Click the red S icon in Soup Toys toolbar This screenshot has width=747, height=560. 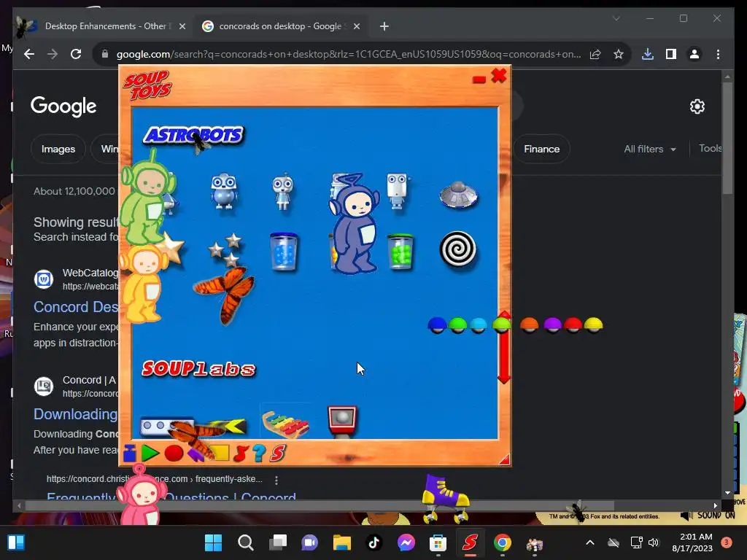click(x=278, y=453)
